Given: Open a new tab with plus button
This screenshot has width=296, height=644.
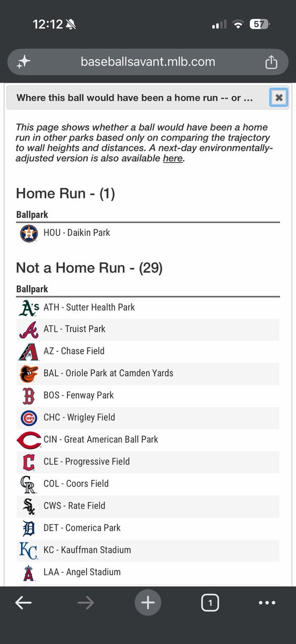Looking at the screenshot, I should (147, 603).
